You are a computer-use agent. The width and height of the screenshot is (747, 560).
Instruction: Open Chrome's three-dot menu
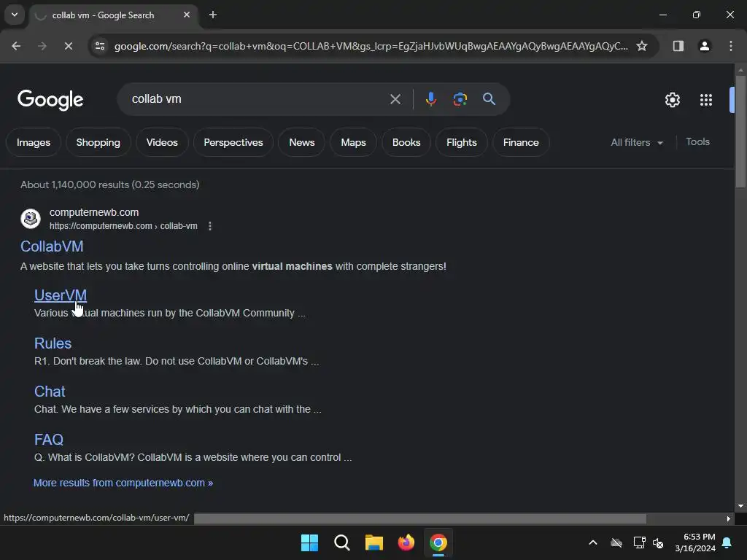coord(731,46)
